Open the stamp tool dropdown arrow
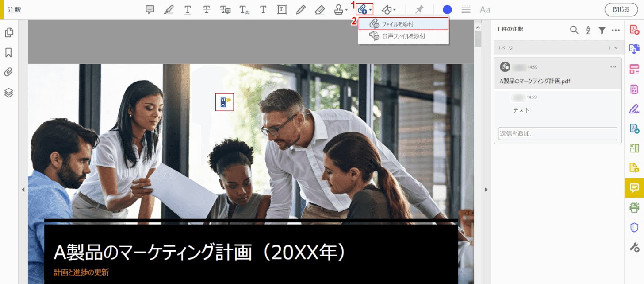The height and width of the screenshot is (284, 644). coord(346,10)
